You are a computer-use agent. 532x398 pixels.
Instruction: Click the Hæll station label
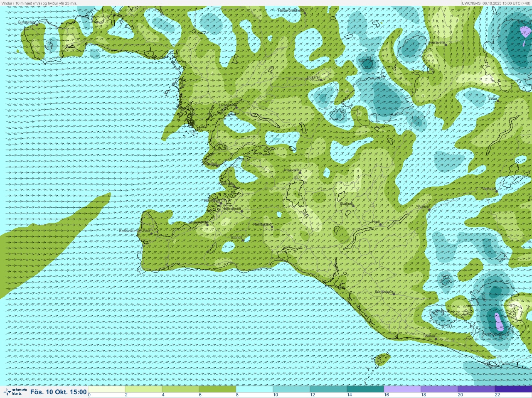(x=376, y=222)
